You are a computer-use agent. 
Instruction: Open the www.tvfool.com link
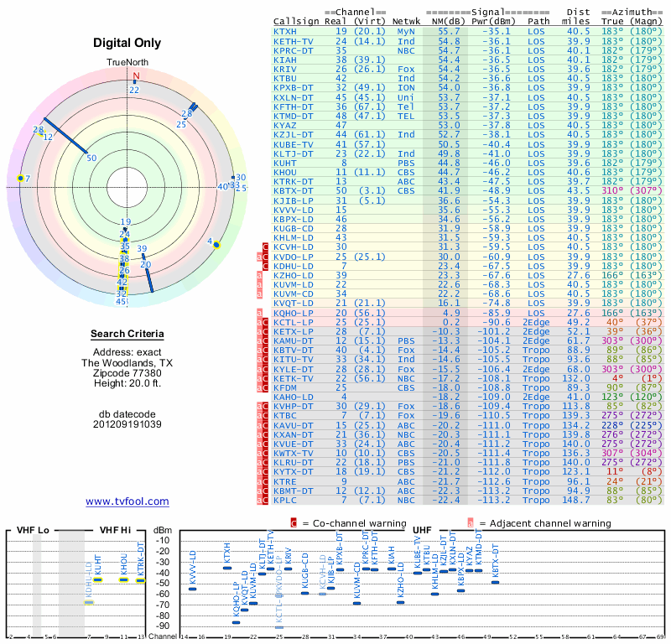point(127,501)
